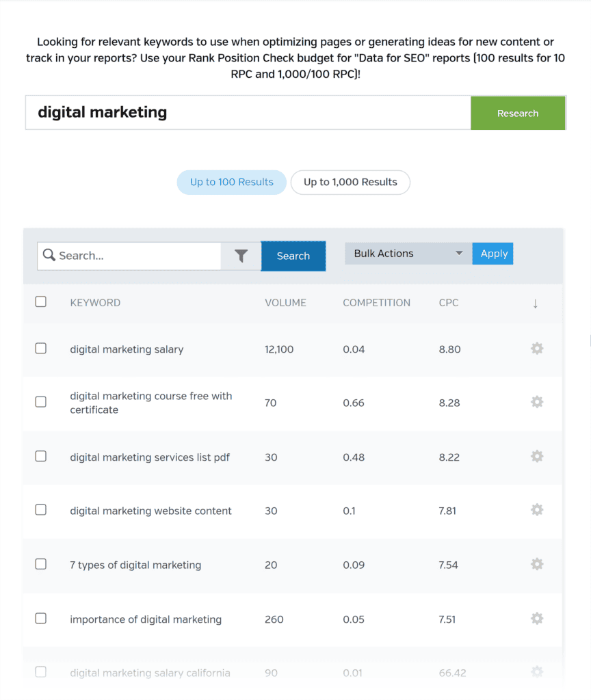Click gear icon for services list pdf row
The image size is (591, 700).
coord(537,456)
